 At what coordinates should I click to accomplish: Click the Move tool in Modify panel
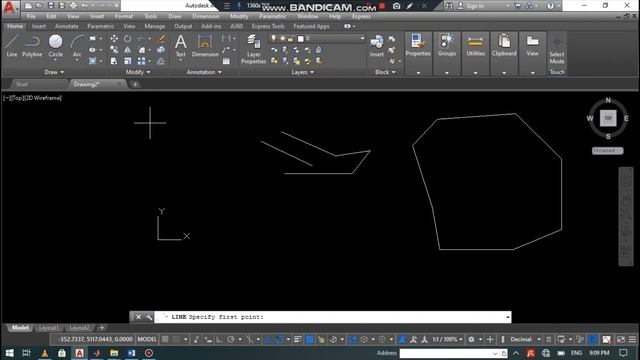[x=114, y=38]
